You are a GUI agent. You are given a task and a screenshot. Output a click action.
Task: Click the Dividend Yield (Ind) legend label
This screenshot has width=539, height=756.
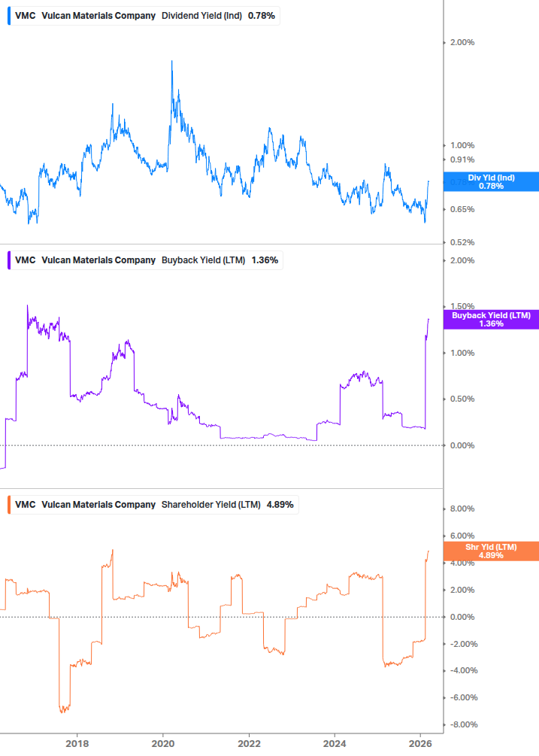tap(201, 16)
